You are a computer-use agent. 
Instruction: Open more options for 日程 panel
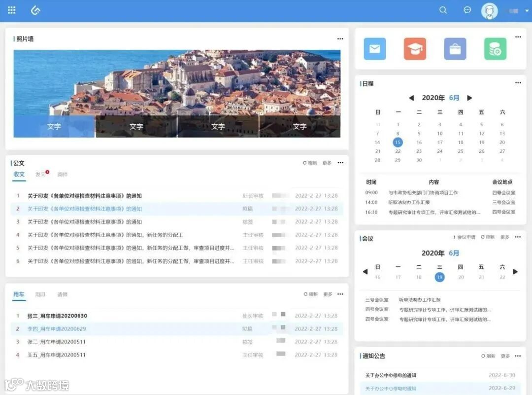(x=518, y=82)
